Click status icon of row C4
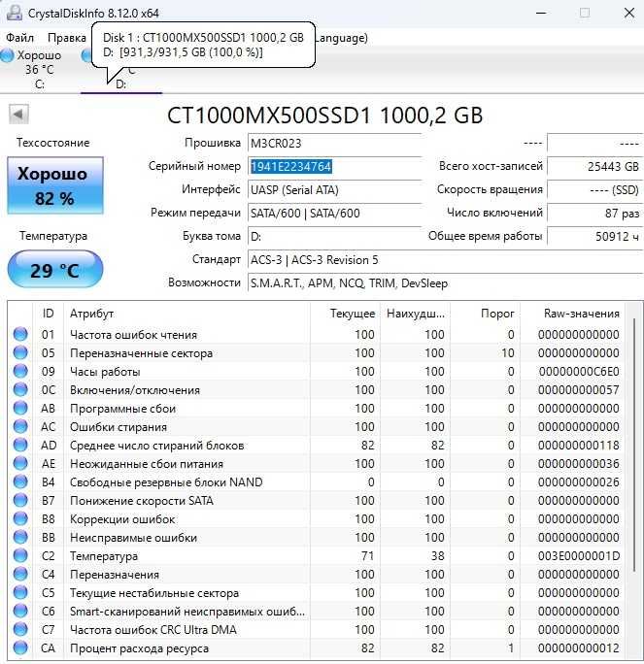This screenshot has width=644, height=664. (x=20, y=575)
